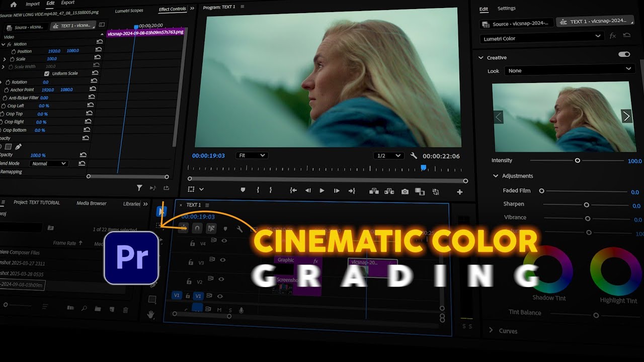Select the Hand tool

(x=151, y=314)
